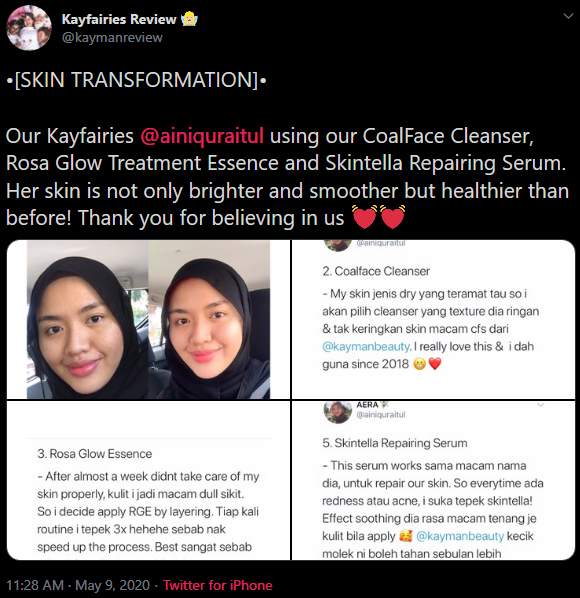View the before-and-after selfie photo
This screenshot has width=580, height=598.
point(148,320)
